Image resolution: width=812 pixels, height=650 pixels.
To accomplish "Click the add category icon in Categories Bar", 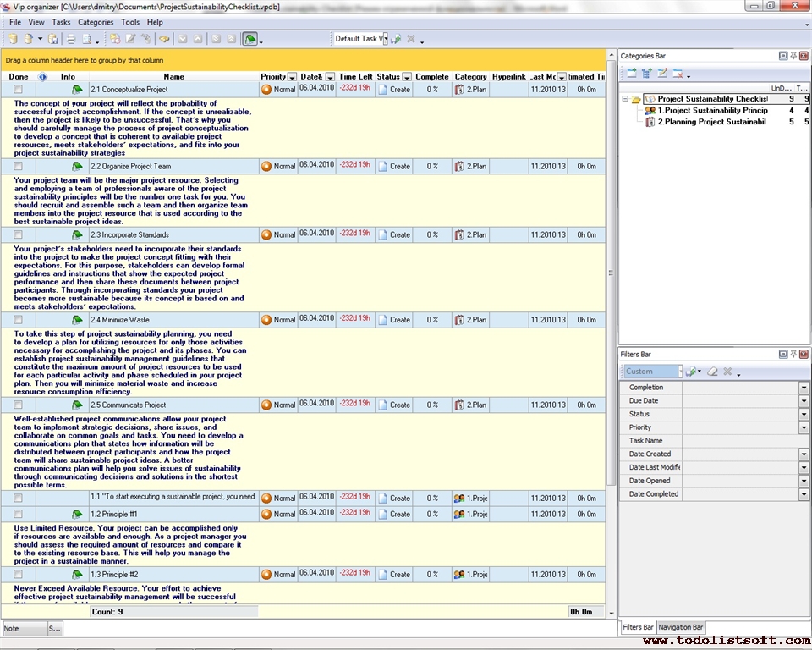I will point(631,74).
